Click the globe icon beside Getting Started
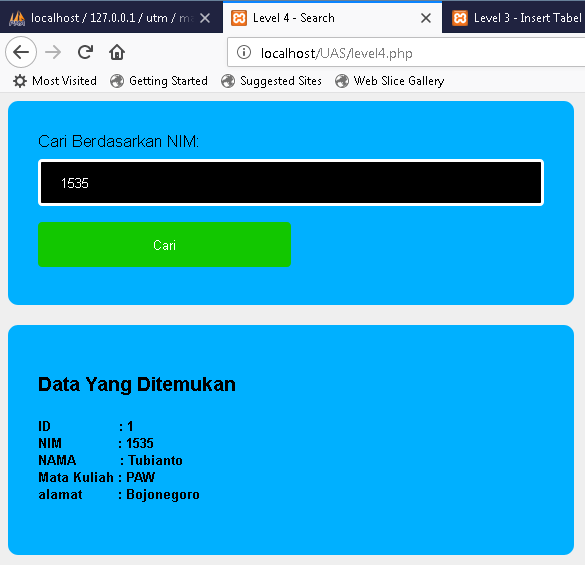Screen dimensions: 585x565 click(x=117, y=81)
